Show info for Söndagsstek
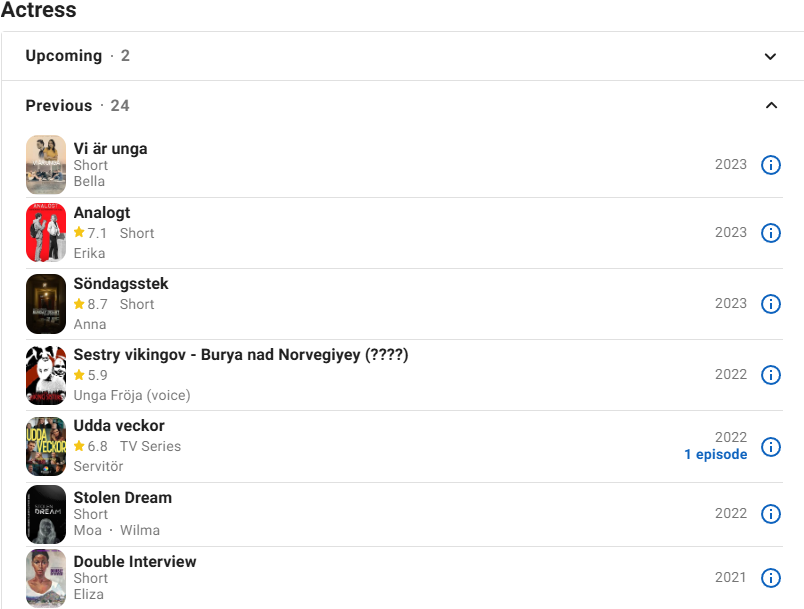The image size is (804, 609). (x=770, y=304)
